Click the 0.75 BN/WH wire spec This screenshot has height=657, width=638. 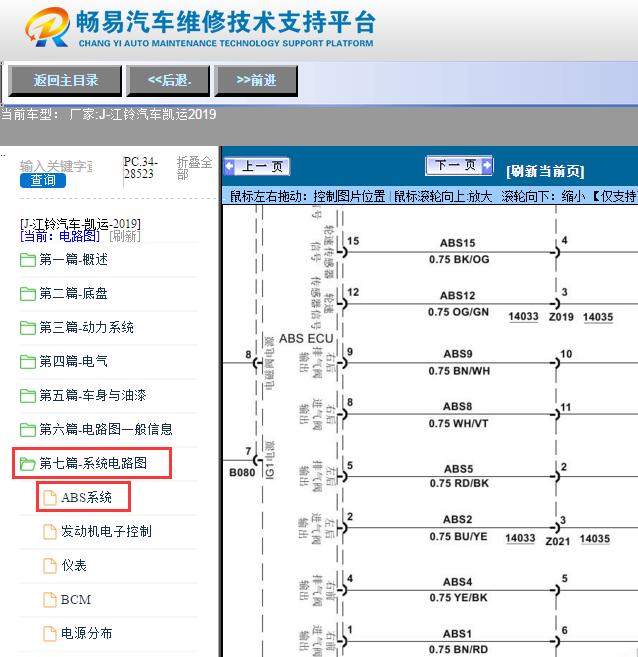[x=459, y=371]
